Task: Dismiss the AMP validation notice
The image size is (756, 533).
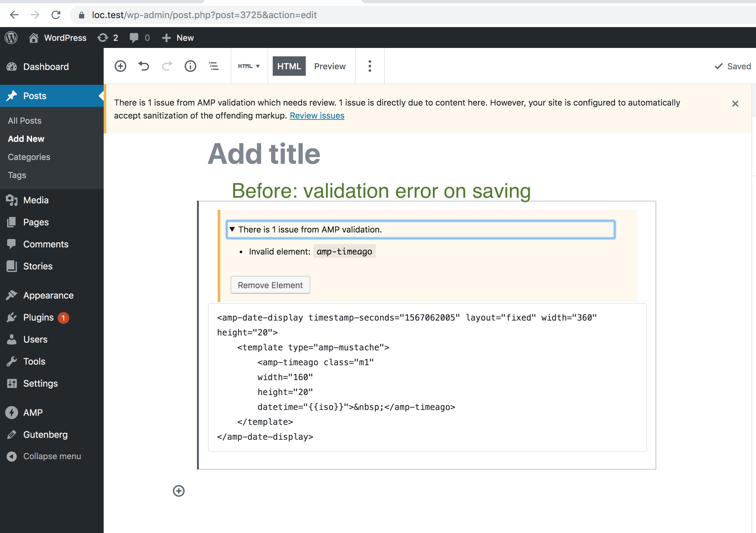Action: click(x=735, y=104)
